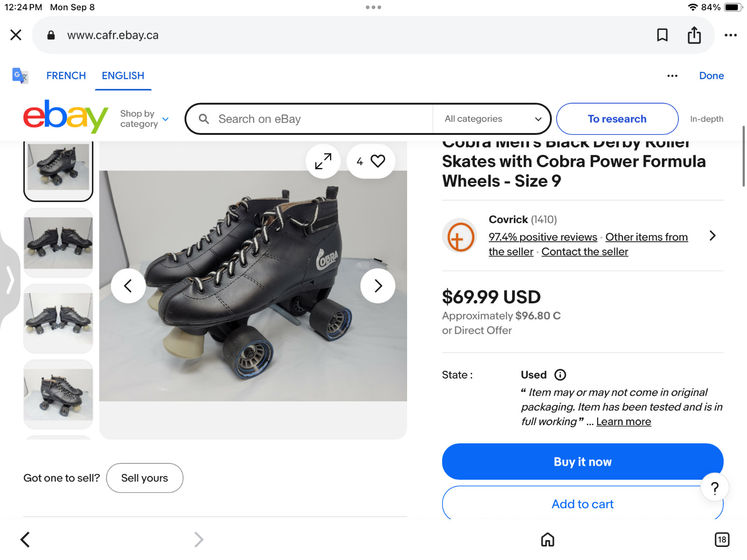Close the browser page with X
The image size is (747, 560).
[16, 35]
